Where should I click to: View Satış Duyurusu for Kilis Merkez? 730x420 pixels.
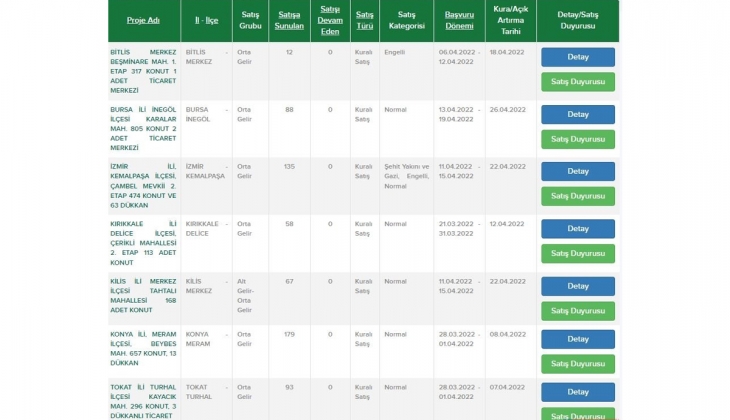point(577,311)
